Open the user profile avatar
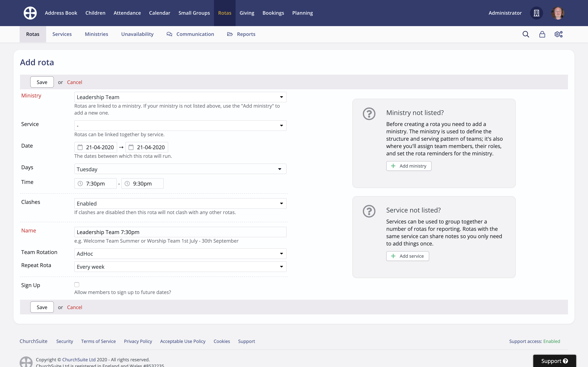 point(558,13)
